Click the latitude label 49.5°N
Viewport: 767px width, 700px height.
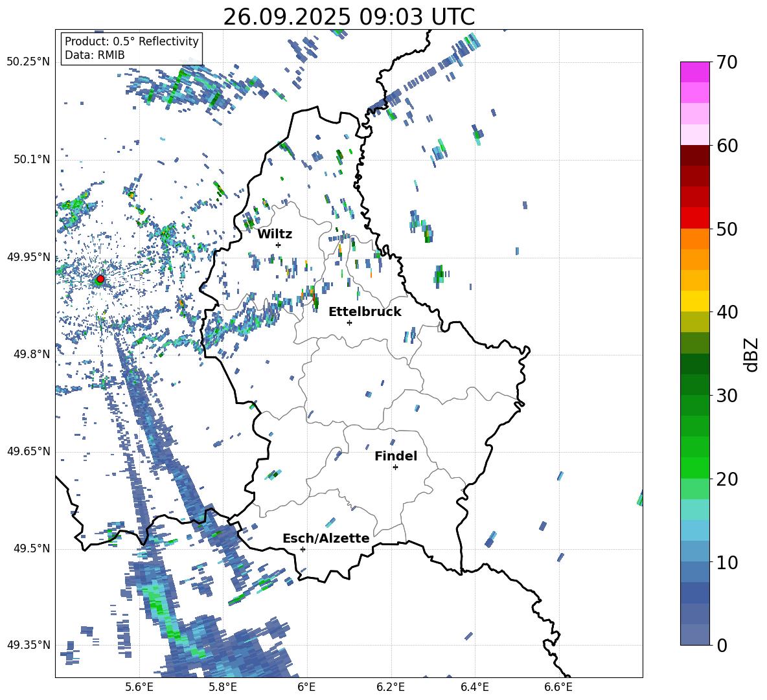(32, 548)
